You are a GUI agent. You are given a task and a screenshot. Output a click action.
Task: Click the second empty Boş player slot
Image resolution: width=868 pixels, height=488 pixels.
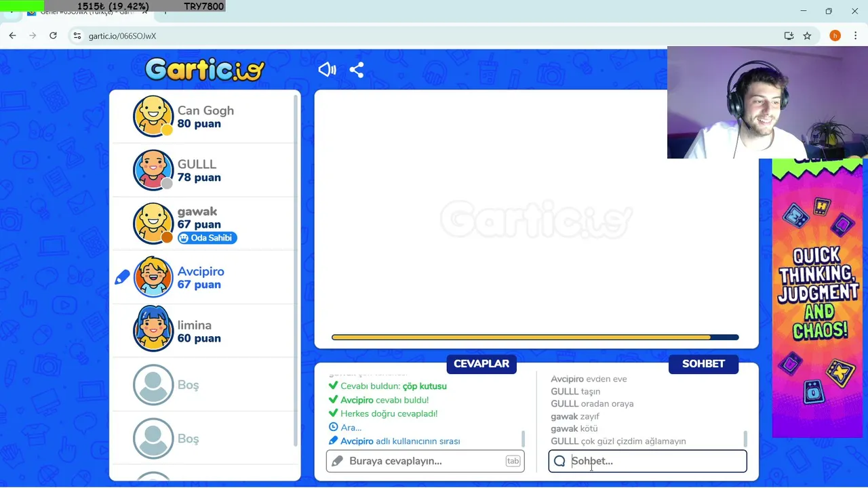click(x=205, y=439)
